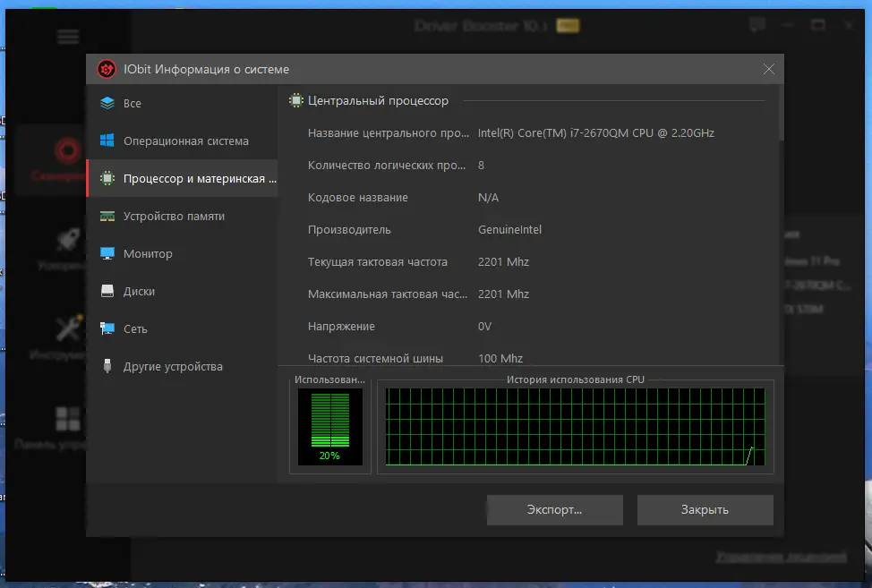872x588 pixels.
Task: Select the layered stack icon beside Все
Action: 107,104
